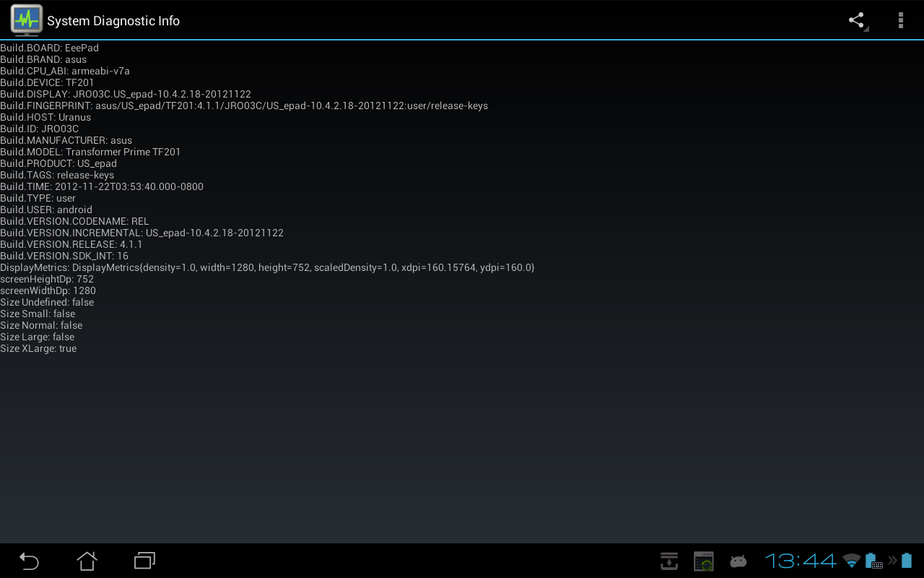Tap the screenshot notification icon
This screenshot has height=578, width=924.
pos(704,561)
